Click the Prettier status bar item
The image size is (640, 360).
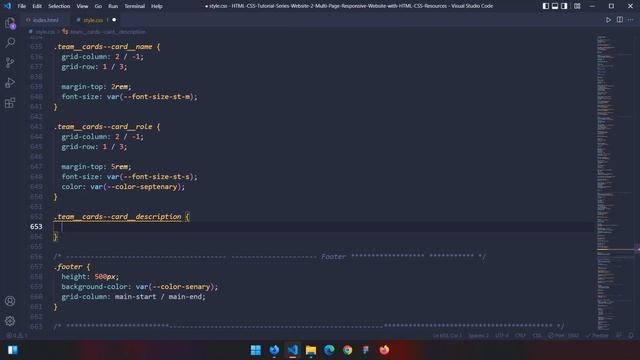tap(597, 336)
